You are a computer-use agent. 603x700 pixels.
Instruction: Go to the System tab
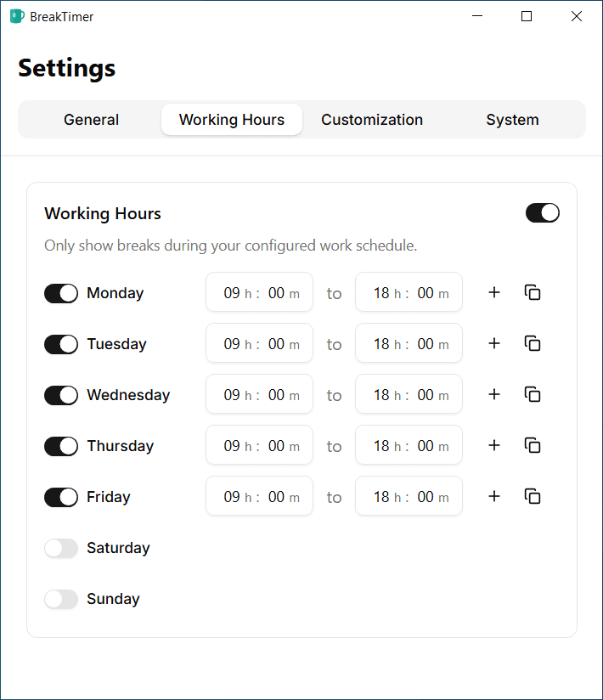512,120
